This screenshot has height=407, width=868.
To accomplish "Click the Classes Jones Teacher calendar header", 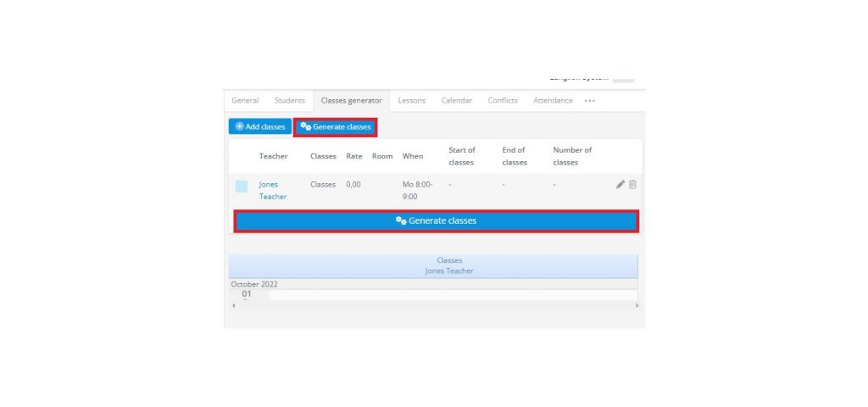I will point(449,265).
